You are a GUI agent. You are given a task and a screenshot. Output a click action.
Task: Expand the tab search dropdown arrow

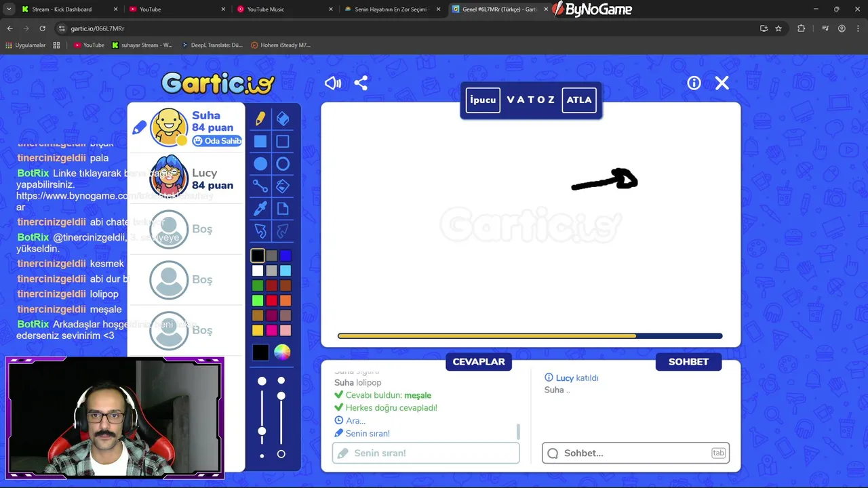(9, 9)
